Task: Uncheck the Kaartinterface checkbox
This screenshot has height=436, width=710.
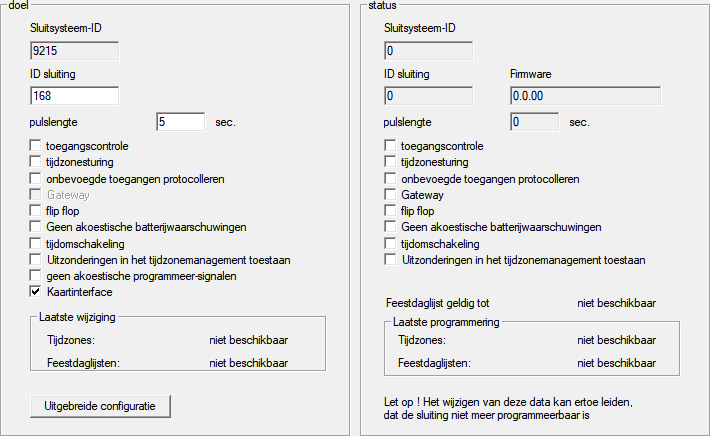Action: pos(37,292)
